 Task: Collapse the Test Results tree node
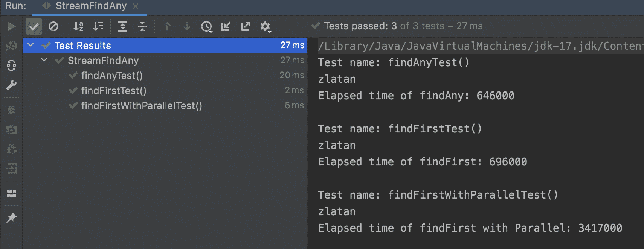pos(31,45)
